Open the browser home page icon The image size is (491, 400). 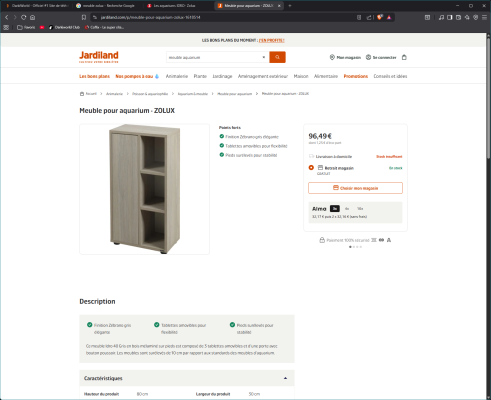click(x=32, y=17)
